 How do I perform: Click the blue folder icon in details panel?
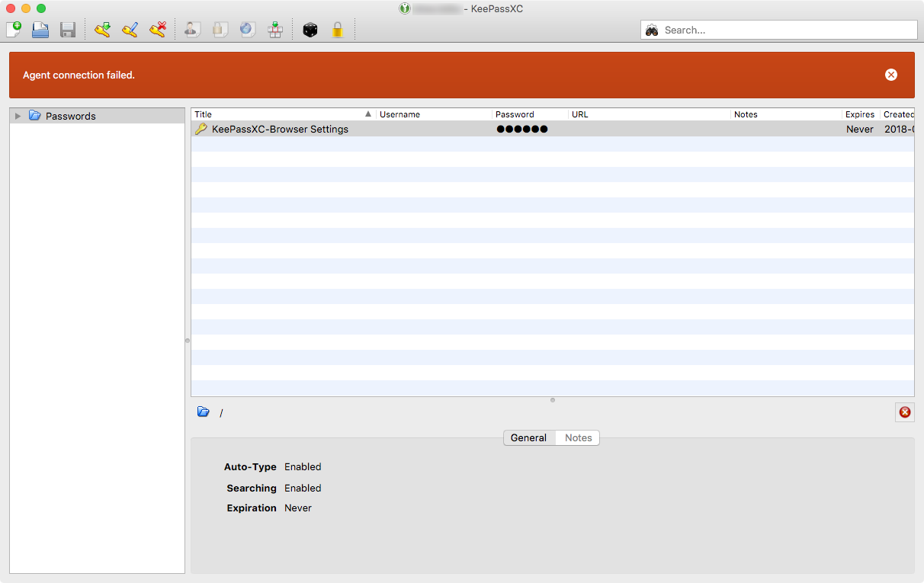click(204, 412)
